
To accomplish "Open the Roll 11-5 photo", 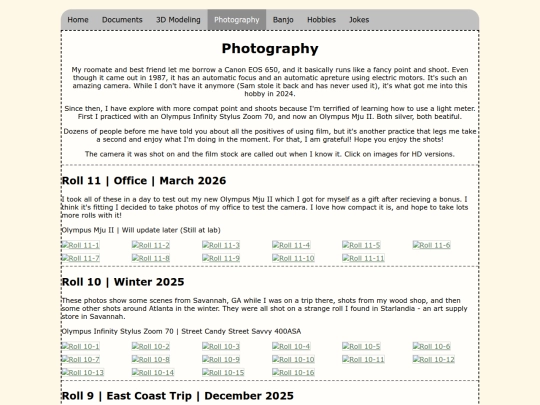I will pos(361,245).
